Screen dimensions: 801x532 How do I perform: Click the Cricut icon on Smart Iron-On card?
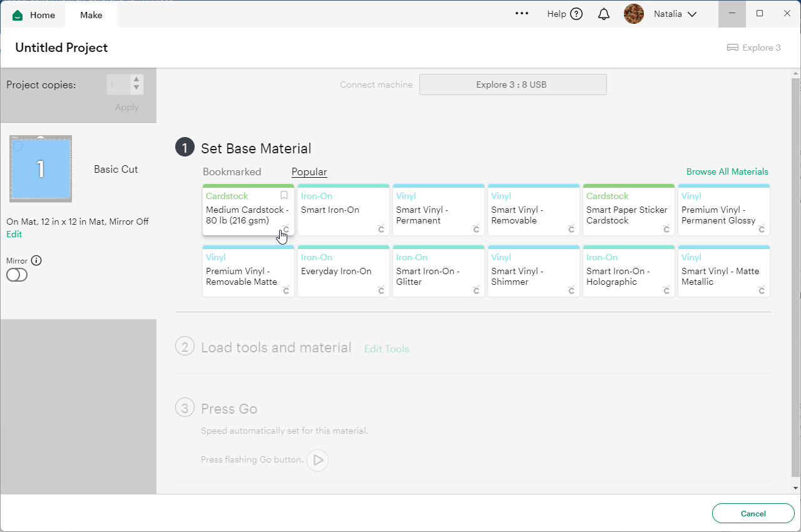381,229
